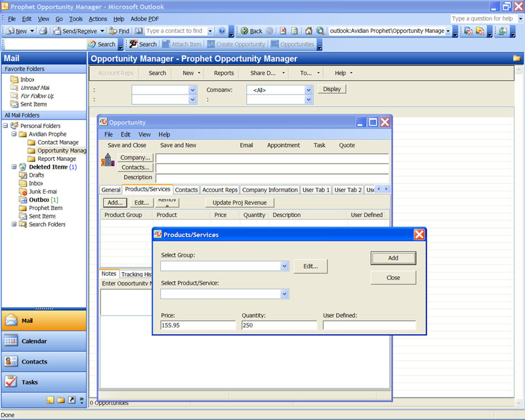525x420 pixels.
Task: Close the Products/Services dialog
Action: click(x=419, y=234)
